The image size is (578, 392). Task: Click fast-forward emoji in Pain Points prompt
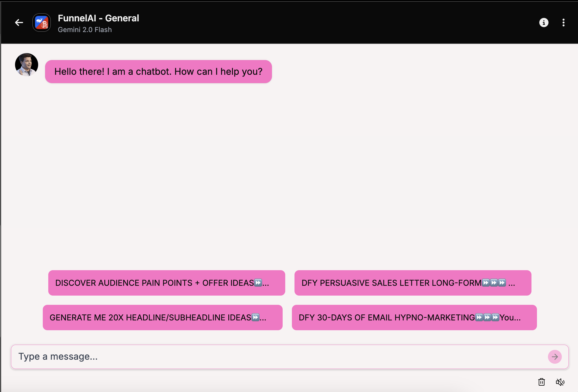click(258, 283)
